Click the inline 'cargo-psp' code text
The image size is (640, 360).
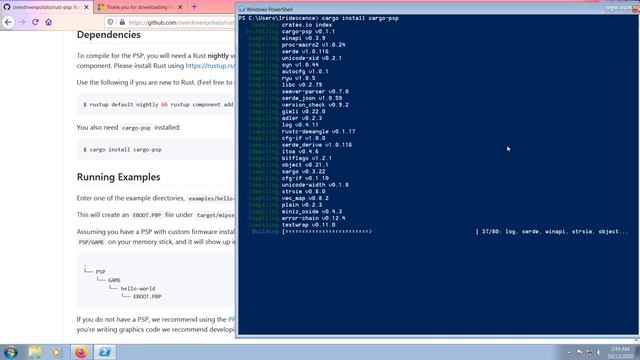pos(136,128)
